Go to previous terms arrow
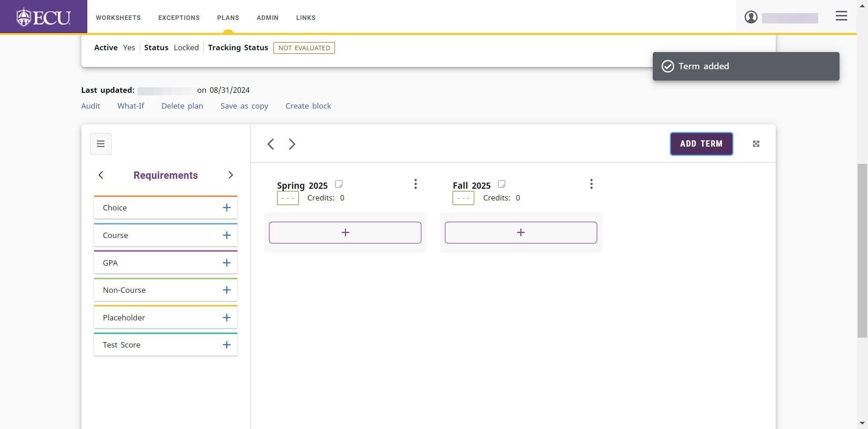This screenshot has width=868, height=429. (x=271, y=144)
